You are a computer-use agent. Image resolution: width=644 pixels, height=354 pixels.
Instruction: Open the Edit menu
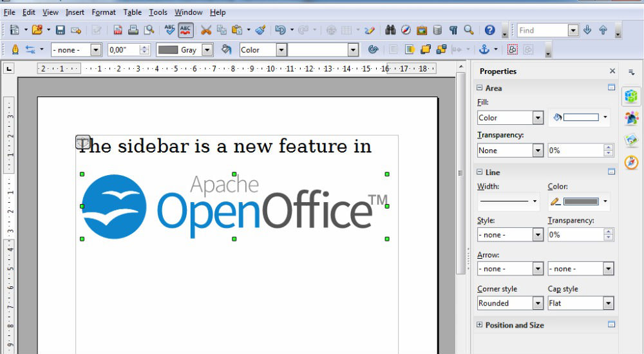(x=28, y=12)
